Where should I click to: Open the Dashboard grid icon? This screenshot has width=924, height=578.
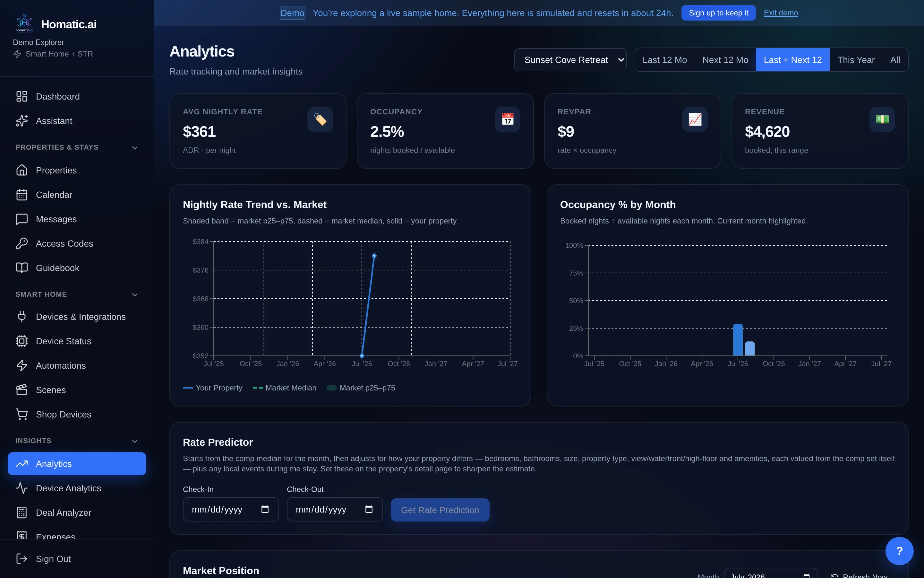22,96
